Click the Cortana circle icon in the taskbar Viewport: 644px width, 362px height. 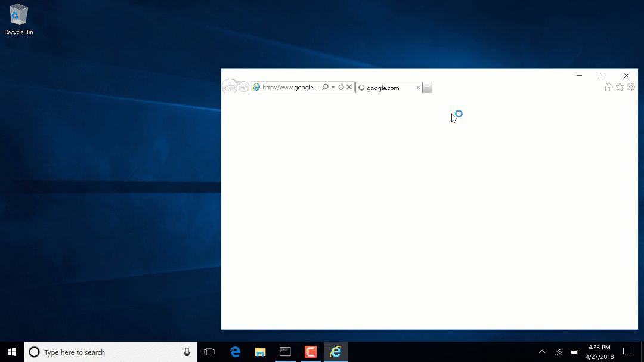click(x=35, y=352)
